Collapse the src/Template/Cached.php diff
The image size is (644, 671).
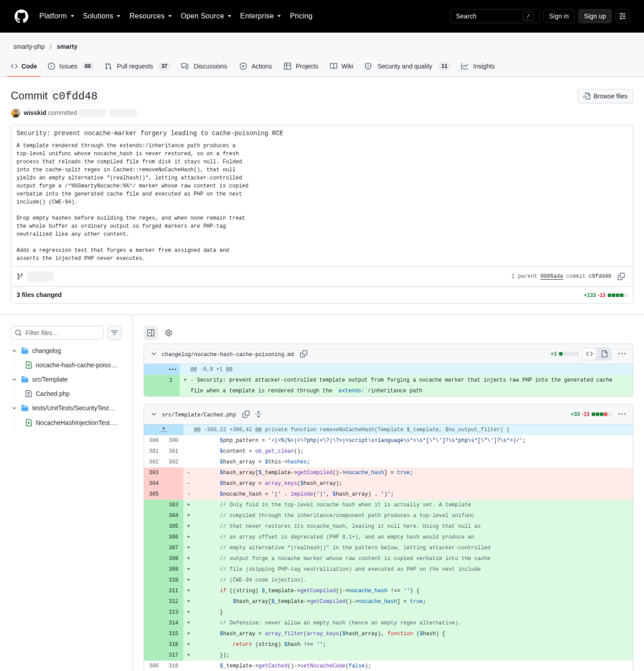154,415
